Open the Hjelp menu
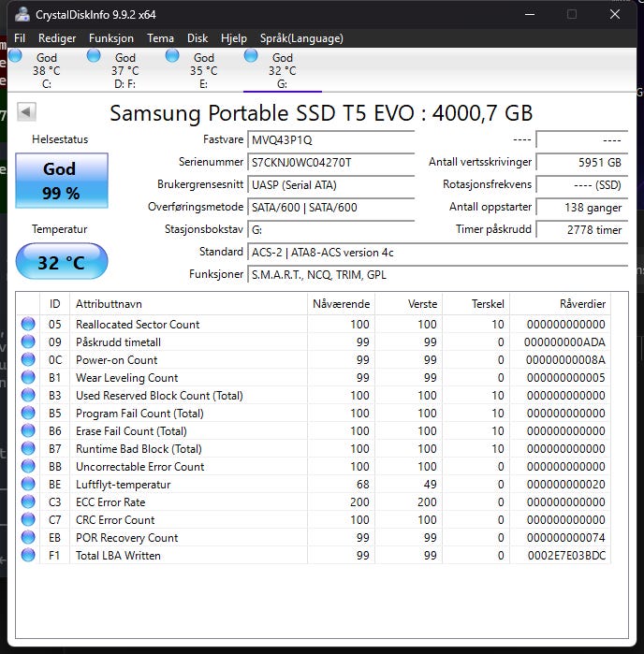644x654 pixels. 234,38
